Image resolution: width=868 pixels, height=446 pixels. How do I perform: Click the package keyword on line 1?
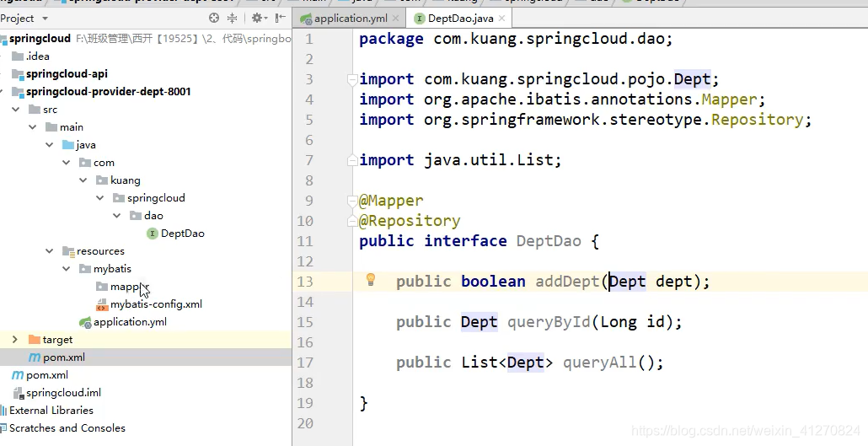point(391,40)
